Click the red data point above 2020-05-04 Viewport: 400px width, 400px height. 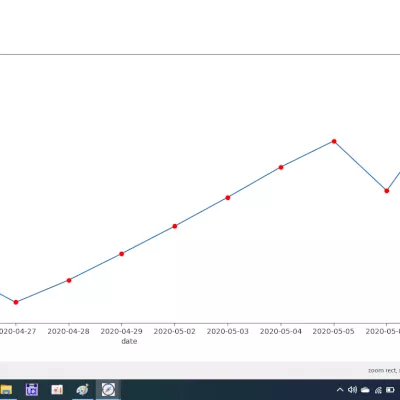point(281,167)
